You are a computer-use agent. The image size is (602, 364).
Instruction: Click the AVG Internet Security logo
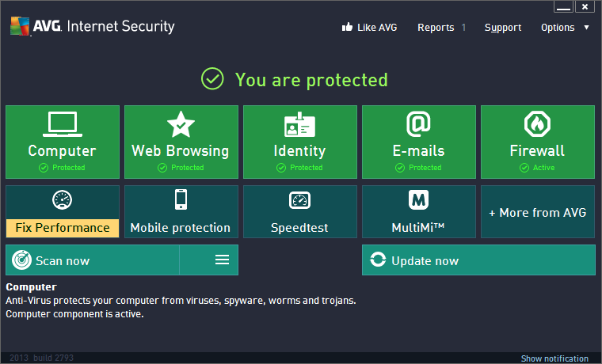(x=92, y=26)
